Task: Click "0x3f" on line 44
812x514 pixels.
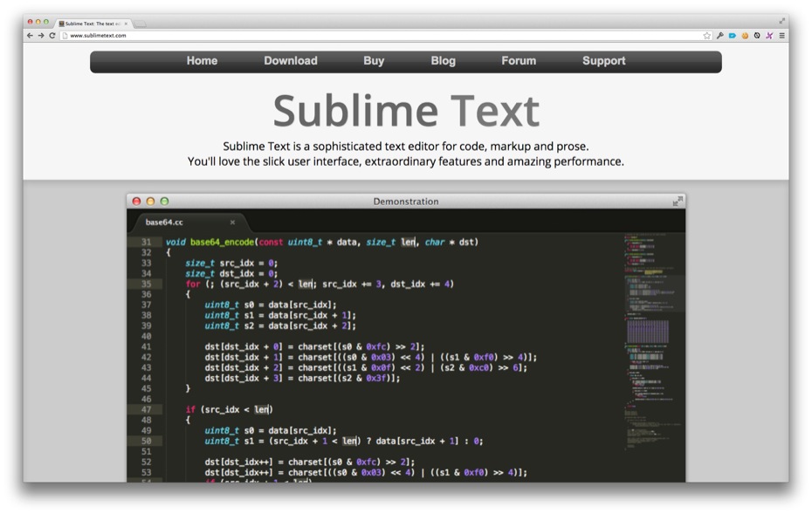Action: tap(376, 379)
